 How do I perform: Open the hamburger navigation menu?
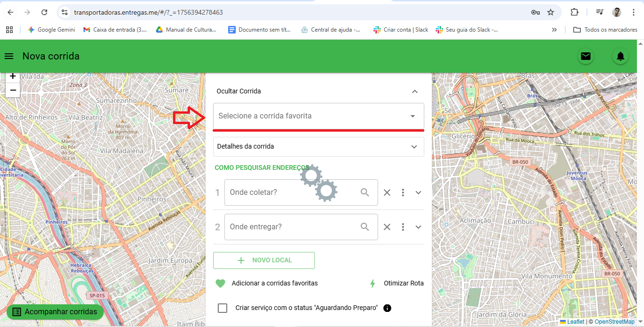coord(8,56)
